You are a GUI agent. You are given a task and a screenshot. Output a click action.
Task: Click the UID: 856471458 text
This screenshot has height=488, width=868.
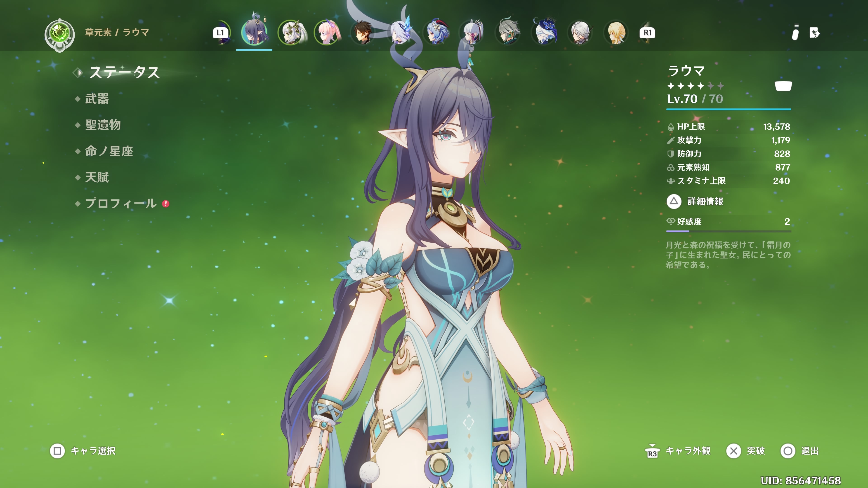(801, 481)
